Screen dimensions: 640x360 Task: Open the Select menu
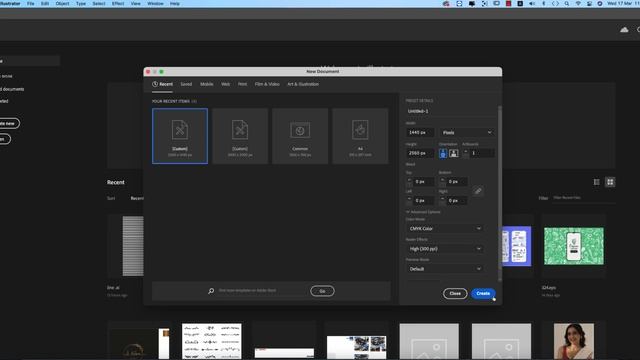coord(99,4)
